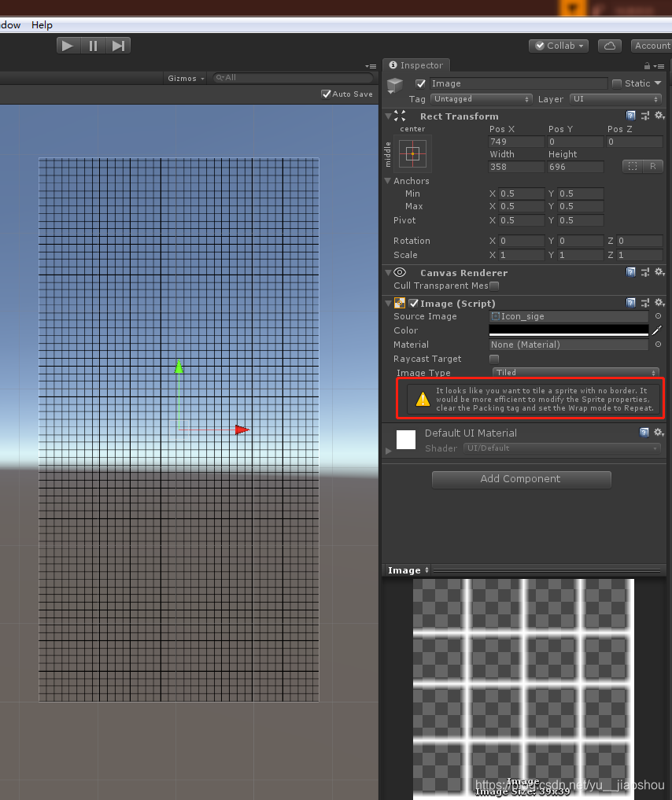Toggle the Static checkbox

click(617, 83)
